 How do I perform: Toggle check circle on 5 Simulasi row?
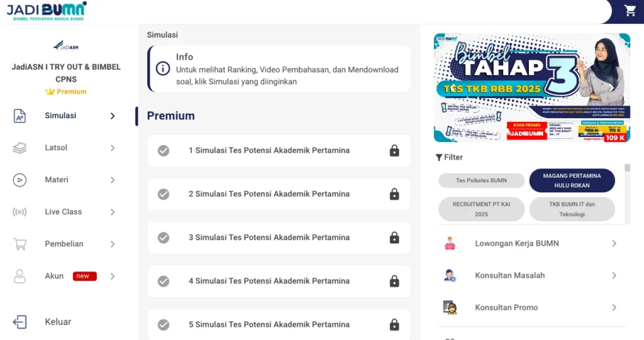pyautogui.click(x=164, y=324)
